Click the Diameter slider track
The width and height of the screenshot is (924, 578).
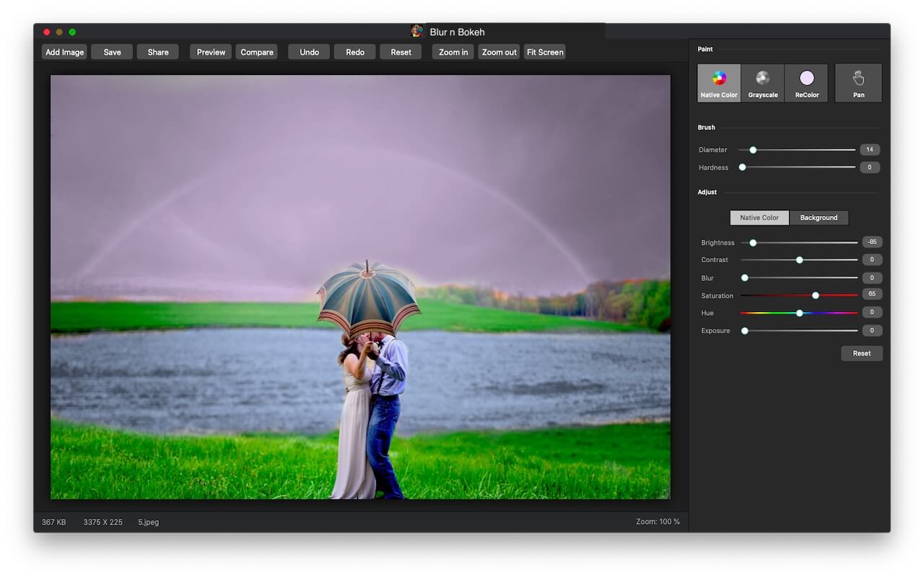(x=798, y=150)
